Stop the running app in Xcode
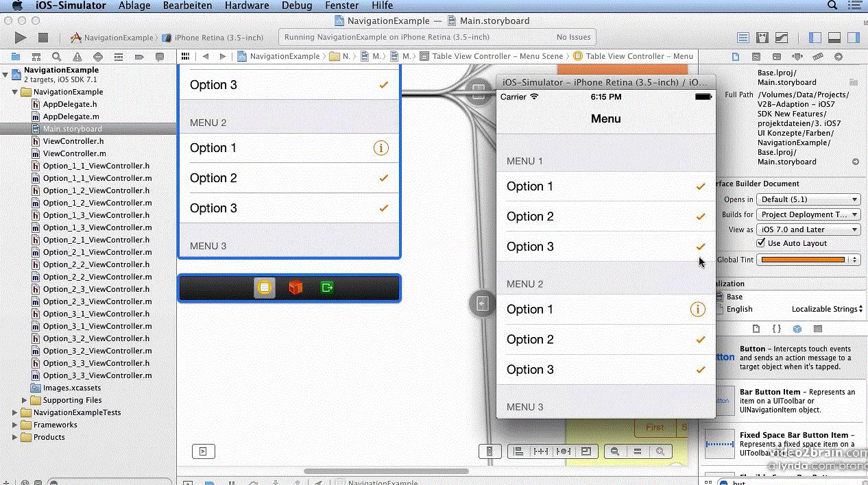868x485 pixels. click(43, 38)
